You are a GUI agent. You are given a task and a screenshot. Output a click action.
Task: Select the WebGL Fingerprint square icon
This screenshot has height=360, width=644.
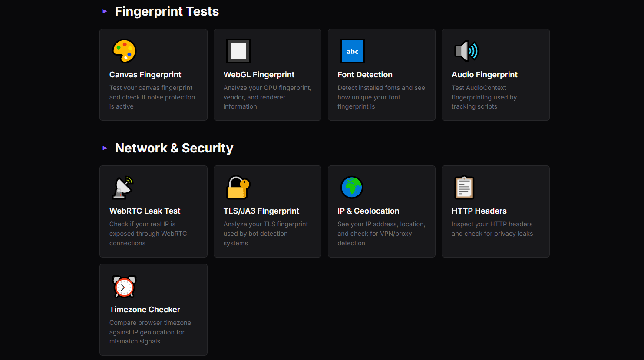click(x=238, y=50)
